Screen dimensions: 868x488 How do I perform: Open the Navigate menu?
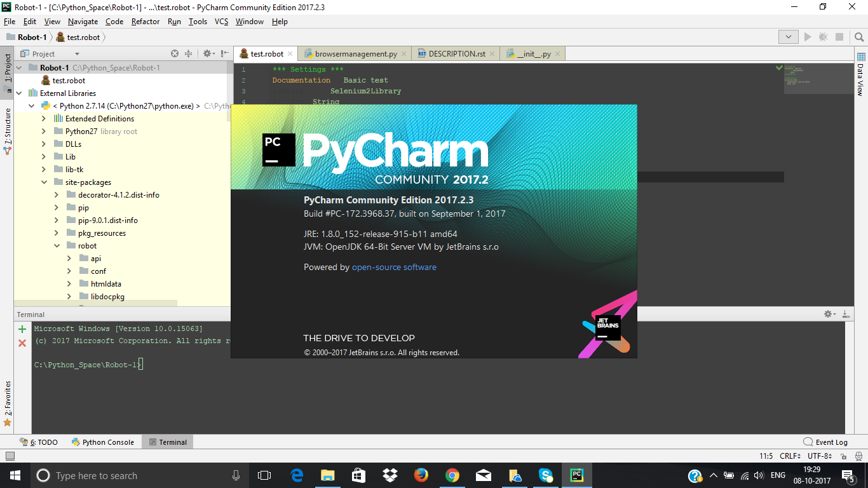(83, 21)
